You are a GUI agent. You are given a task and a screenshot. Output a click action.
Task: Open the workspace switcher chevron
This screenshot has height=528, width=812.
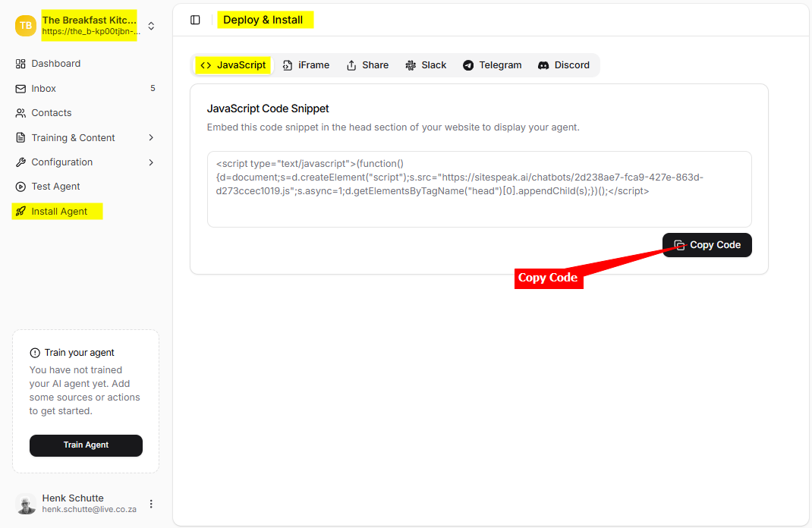[x=151, y=26]
